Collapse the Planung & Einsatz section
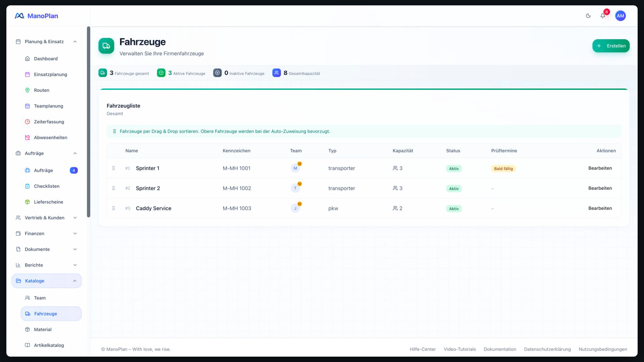 [x=47, y=42]
